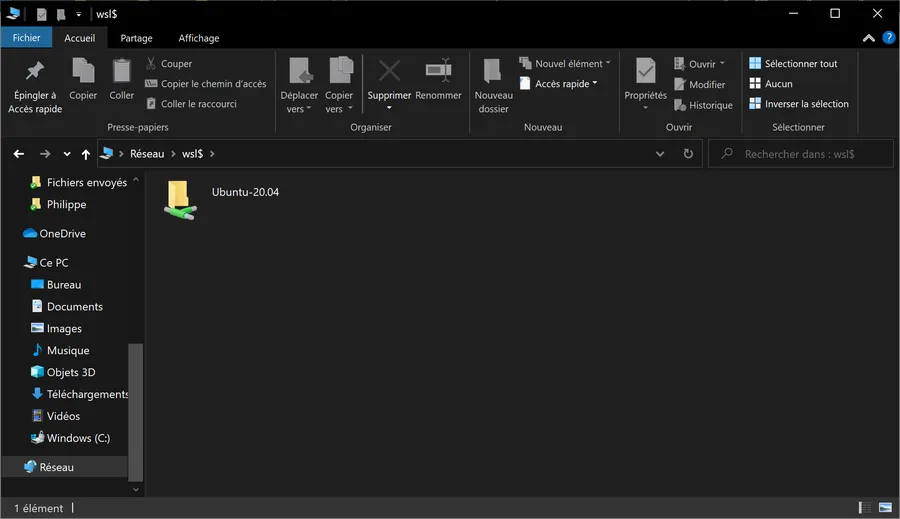Collapse the ribbon with the chevron
Screen dimensions: 900x519
click(868, 38)
